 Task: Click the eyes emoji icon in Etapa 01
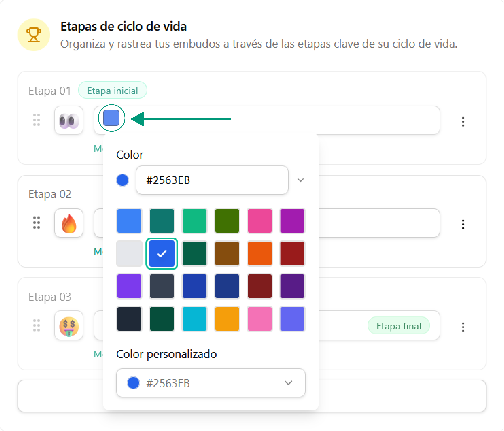69,120
